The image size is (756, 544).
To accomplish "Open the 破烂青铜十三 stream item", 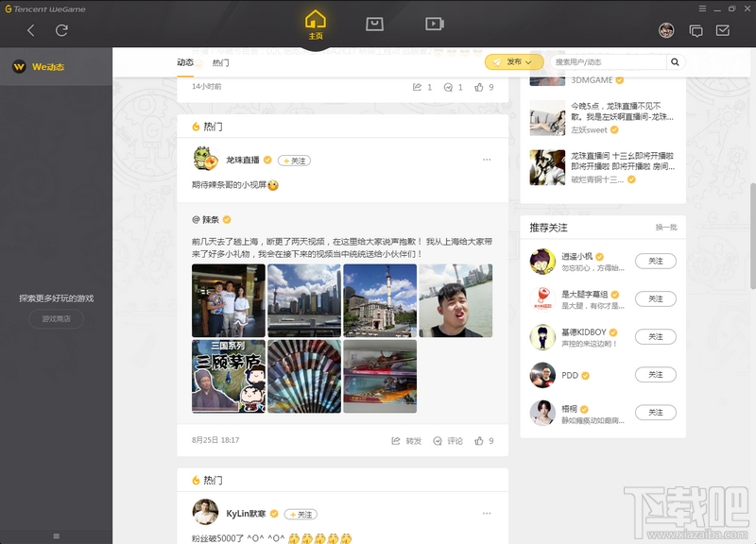I will [603, 168].
